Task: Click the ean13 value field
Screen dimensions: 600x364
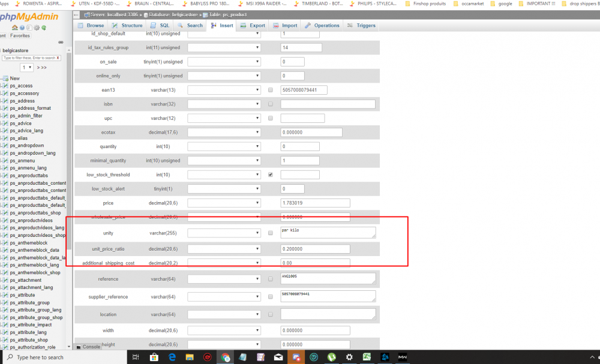Action: click(x=304, y=90)
